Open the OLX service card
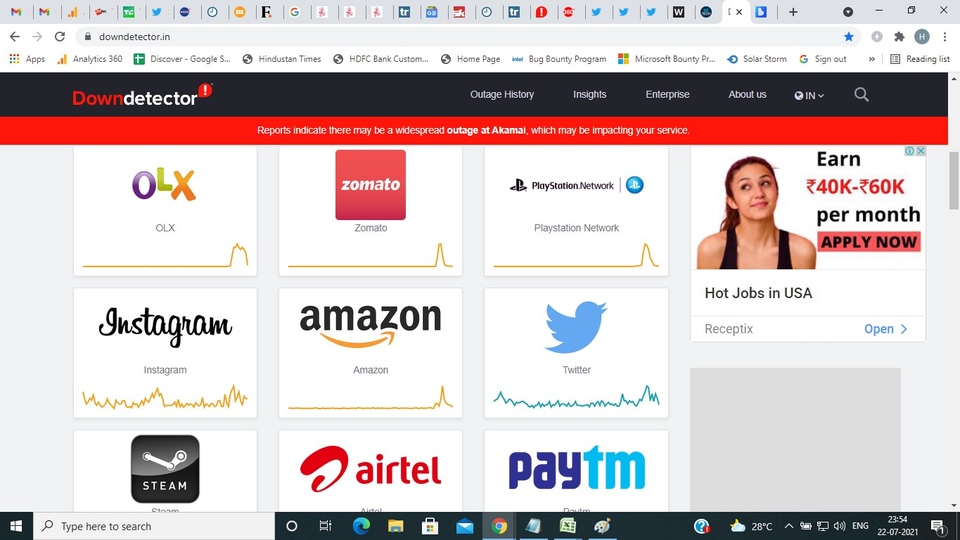The width and height of the screenshot is (960, 540). tap(165, 211)
